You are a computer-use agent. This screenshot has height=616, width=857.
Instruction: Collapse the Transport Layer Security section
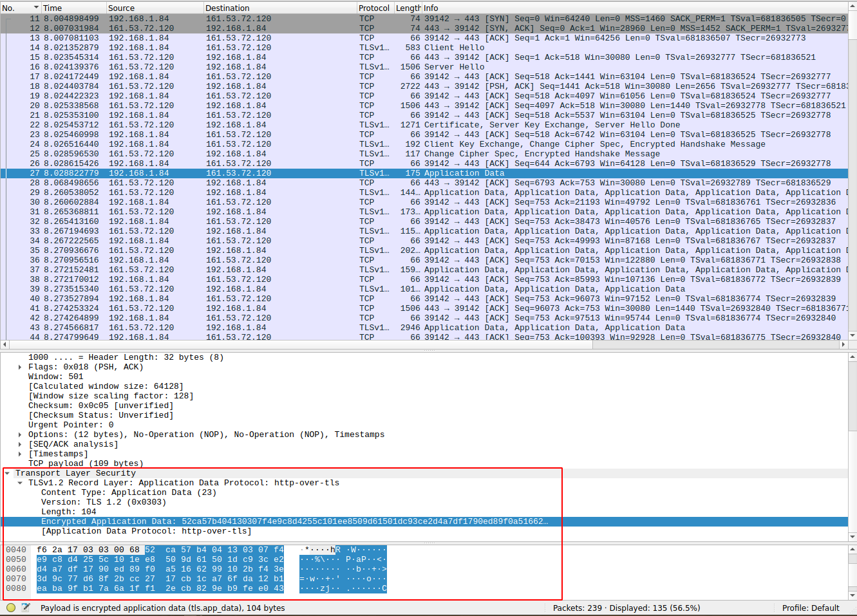7,473
